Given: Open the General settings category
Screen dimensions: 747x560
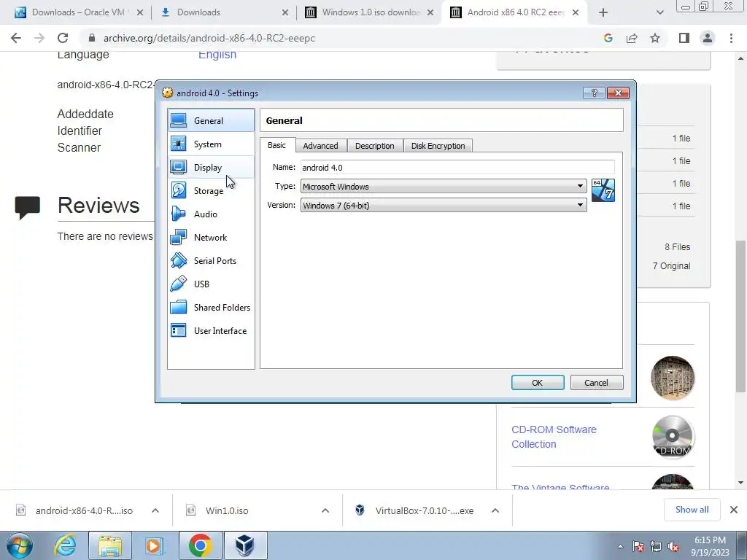Looking at the screenshot, I should pyautogui.click(x=211, y=120).
